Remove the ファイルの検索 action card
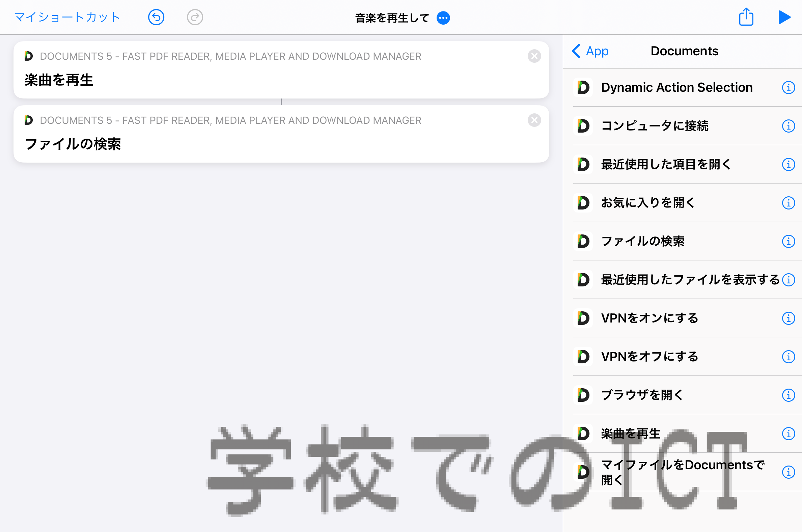This screenshot has width=802, height=532. point(534,120)
